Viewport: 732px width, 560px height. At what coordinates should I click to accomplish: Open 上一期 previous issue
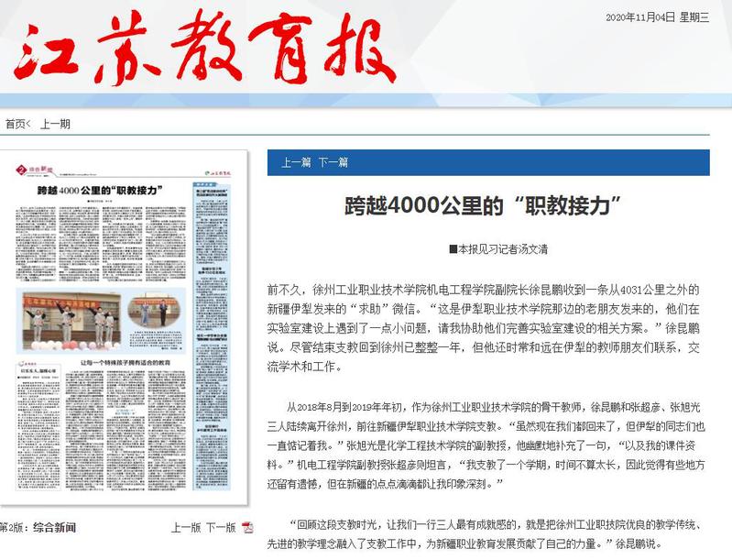pyautogui.click(x=55, y=124)
